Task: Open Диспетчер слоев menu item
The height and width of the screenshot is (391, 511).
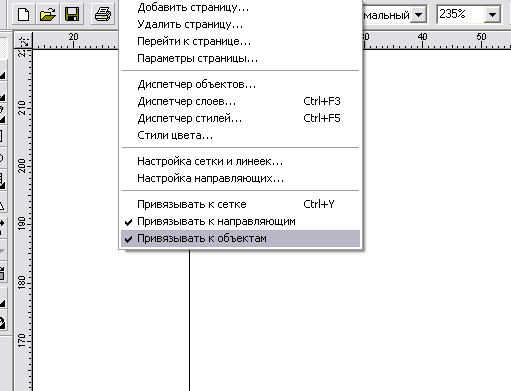Action: (x=241, y=101)
